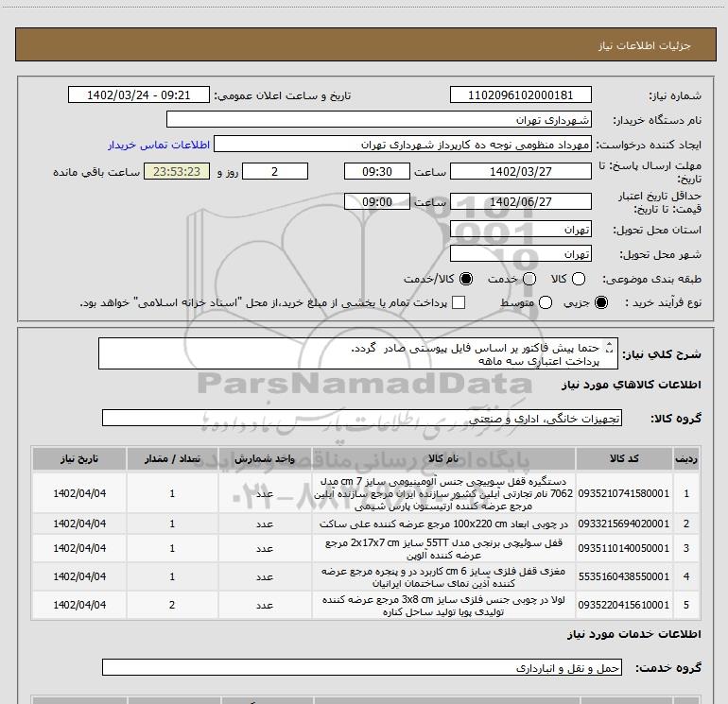Click need date 1402/04/04 in row 3
The height and width of the screenshot is (704, 728).
(x=79, y=548)
